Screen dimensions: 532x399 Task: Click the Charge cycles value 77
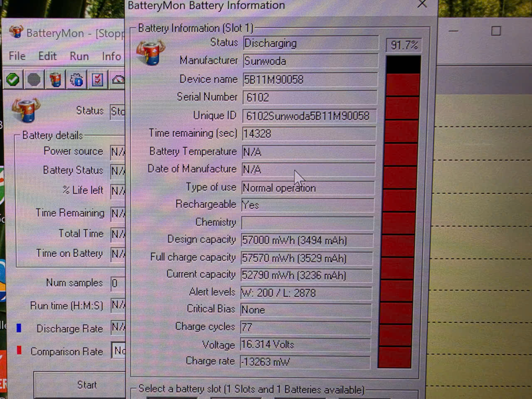[305, 327]
